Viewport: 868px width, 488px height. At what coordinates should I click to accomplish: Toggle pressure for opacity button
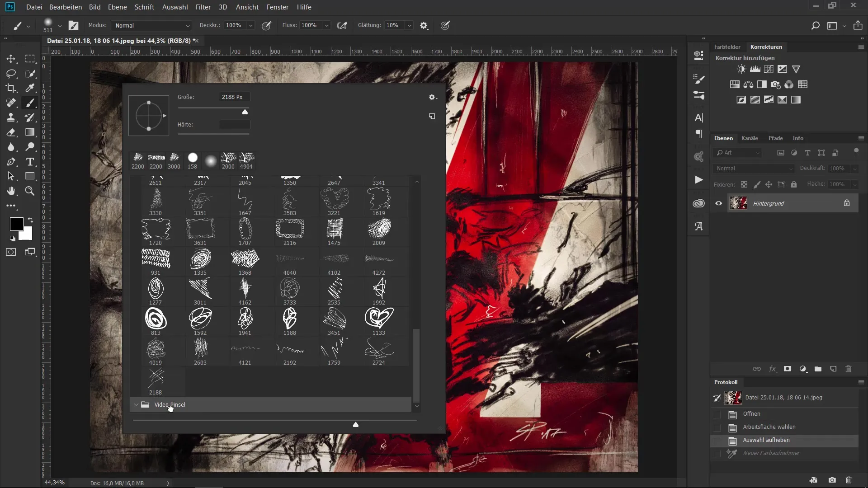tap(267, 26)
